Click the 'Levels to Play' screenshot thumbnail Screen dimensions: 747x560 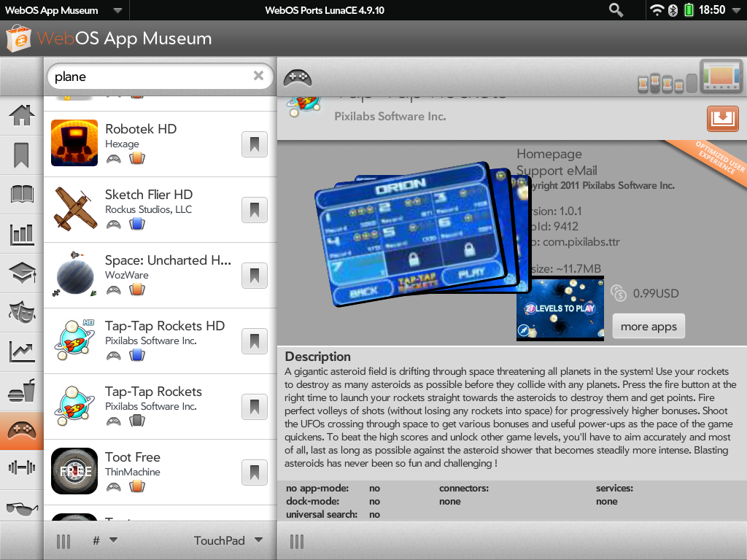click(560, 308)
